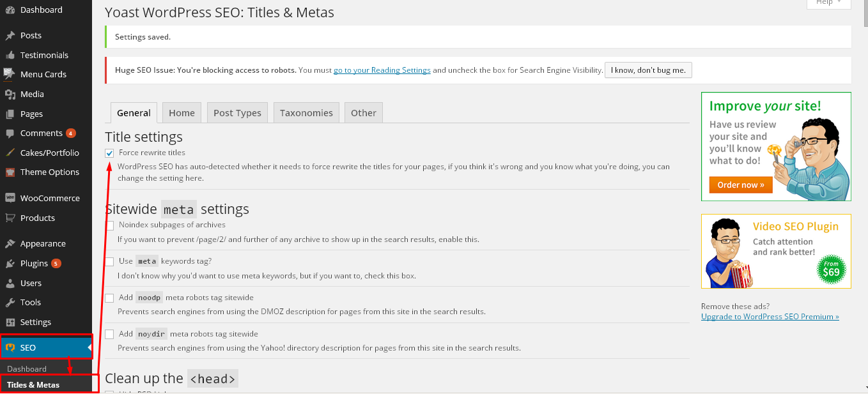Click the Media library icon
Image resolution: width=868 pixels, height=394 pixels.
pyautogui.click(x=10, y=95)
